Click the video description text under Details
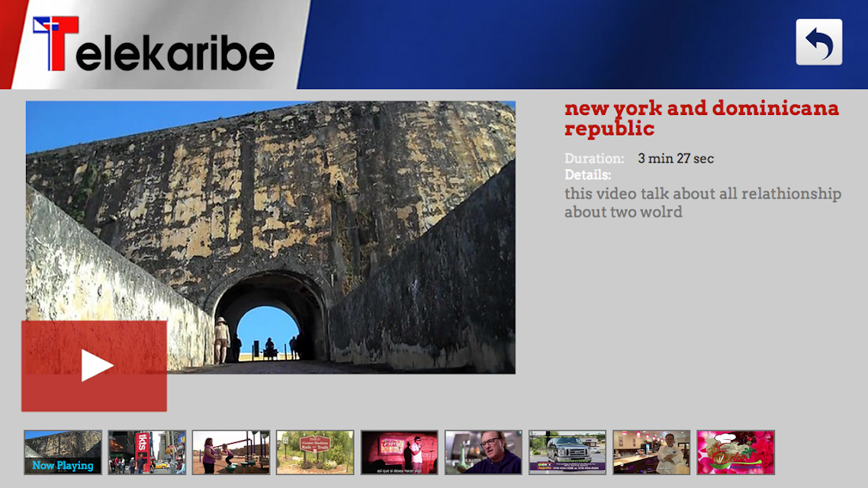Screen dimensions: 868x488 tap(702, 203)
